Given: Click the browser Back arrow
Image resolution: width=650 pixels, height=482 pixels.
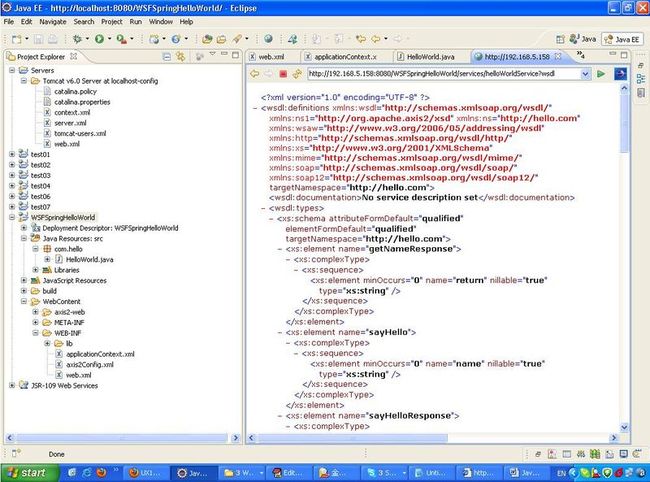Looking at the screenshot, I should point(255,74).
